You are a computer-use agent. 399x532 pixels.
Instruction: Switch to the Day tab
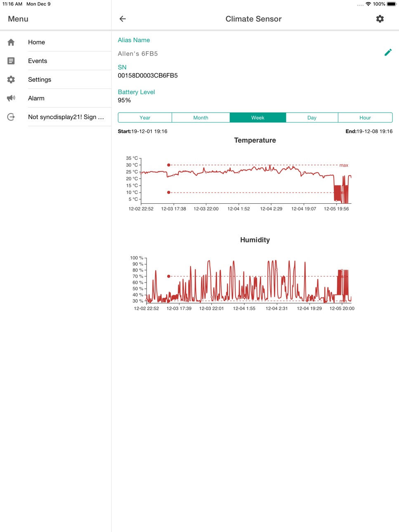click(x=312, y=118)
